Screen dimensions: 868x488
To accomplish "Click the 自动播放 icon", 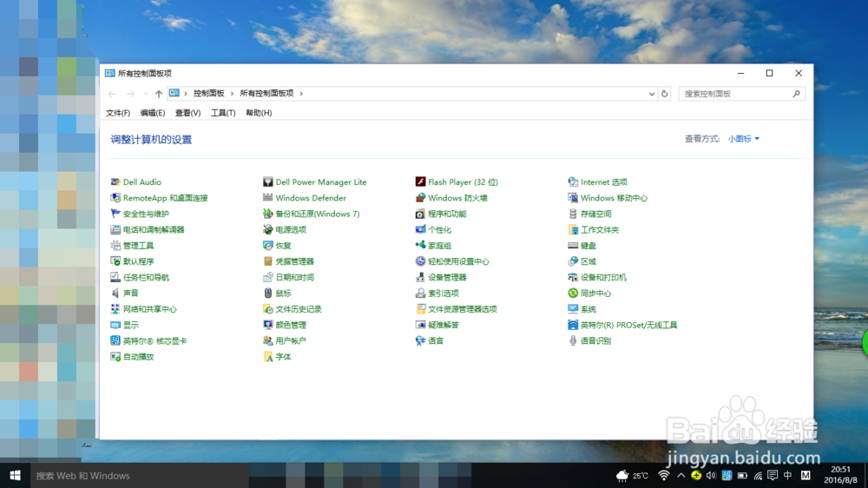I will coord(115,357).
